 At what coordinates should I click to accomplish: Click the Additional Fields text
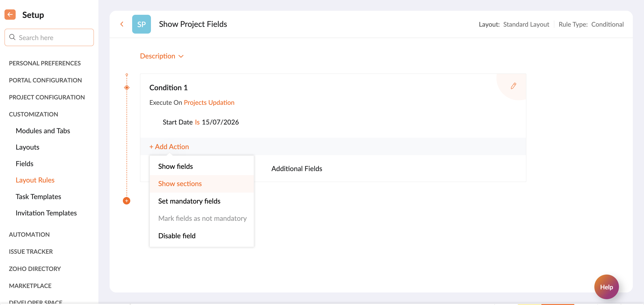point(297,169)
